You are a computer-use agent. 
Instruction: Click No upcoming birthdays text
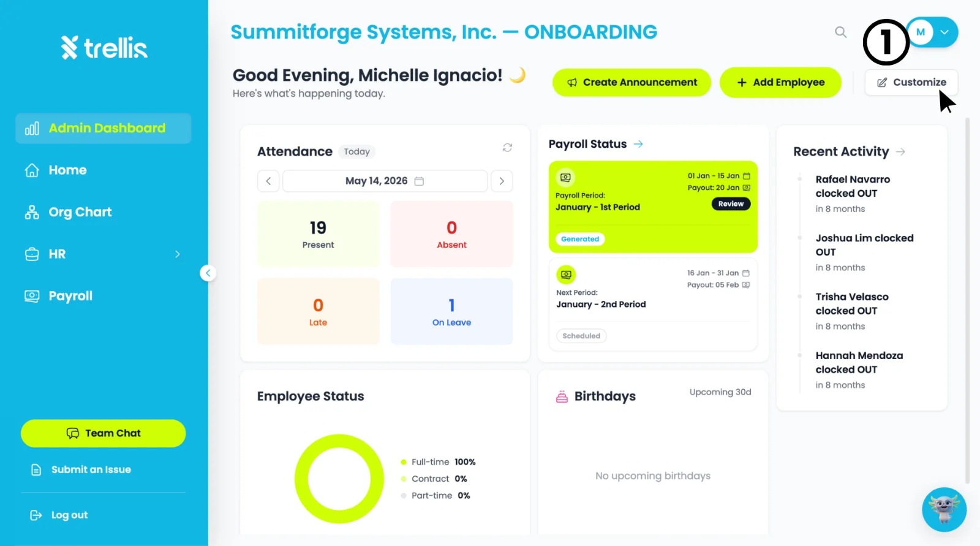[653, 476]
